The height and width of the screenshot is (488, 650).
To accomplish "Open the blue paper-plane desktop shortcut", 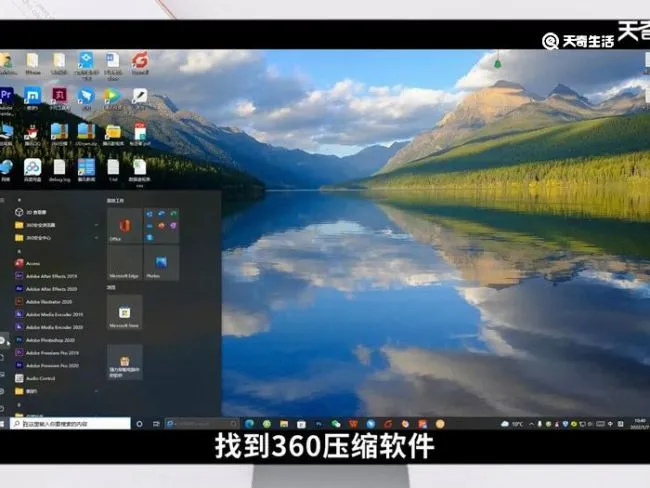I will (x=86, y=100).
